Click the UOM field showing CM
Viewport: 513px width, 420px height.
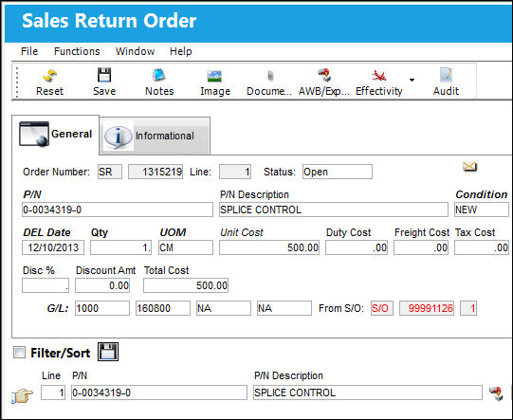(x=186, y=247)
